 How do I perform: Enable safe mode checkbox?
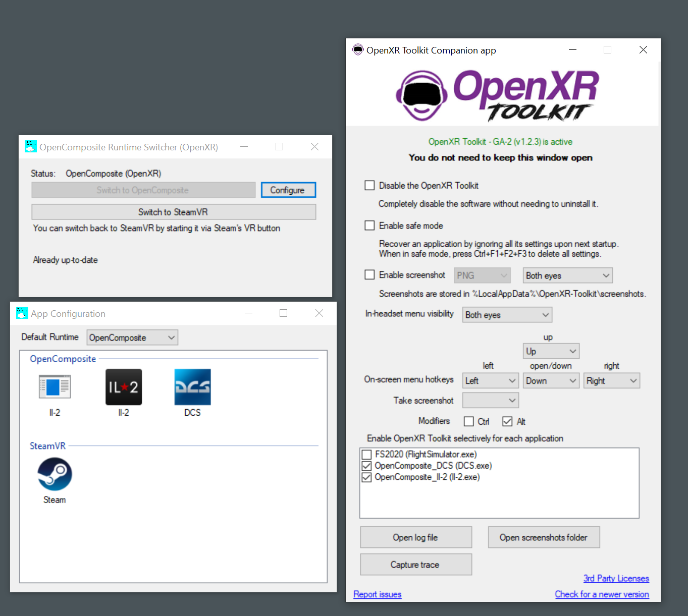coord(369,226)
